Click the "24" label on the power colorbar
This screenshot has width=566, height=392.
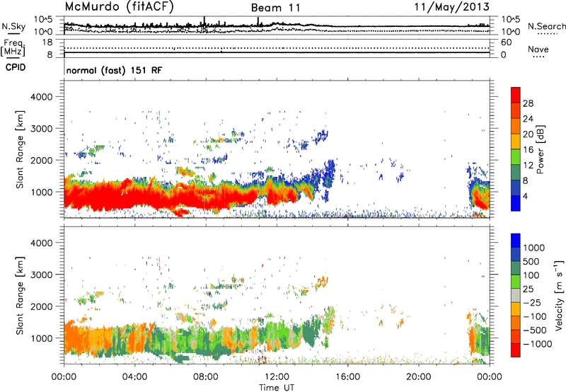pyautogui.click(x=528, y=119)
